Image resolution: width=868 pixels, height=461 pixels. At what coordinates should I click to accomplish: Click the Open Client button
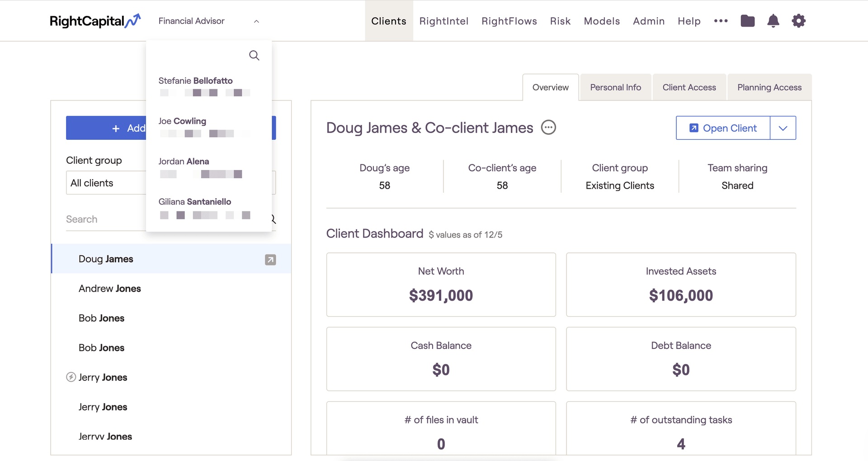coord(723,128)
